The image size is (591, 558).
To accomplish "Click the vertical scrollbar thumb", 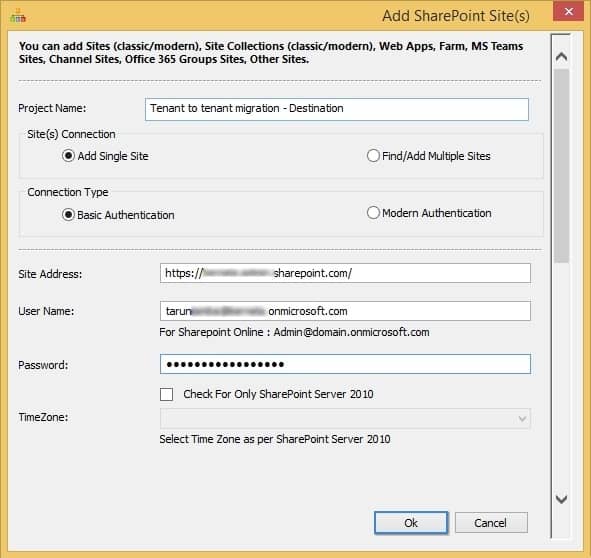I will [561, 166].
